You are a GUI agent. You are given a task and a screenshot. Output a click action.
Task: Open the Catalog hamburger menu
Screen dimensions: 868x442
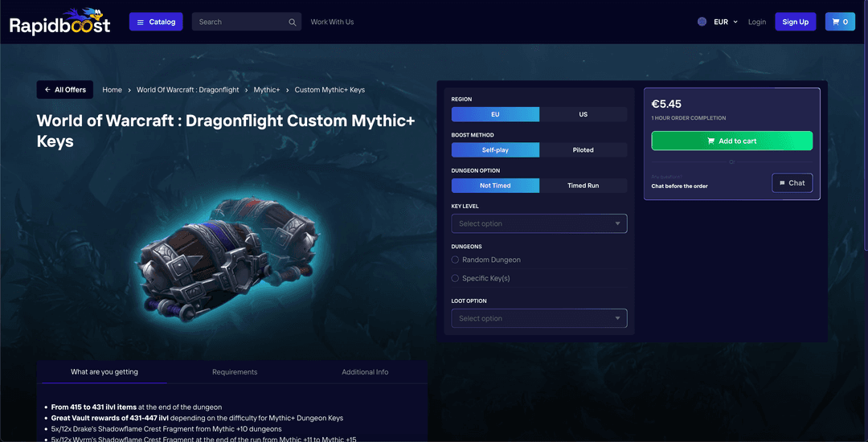tap(156, 22)
